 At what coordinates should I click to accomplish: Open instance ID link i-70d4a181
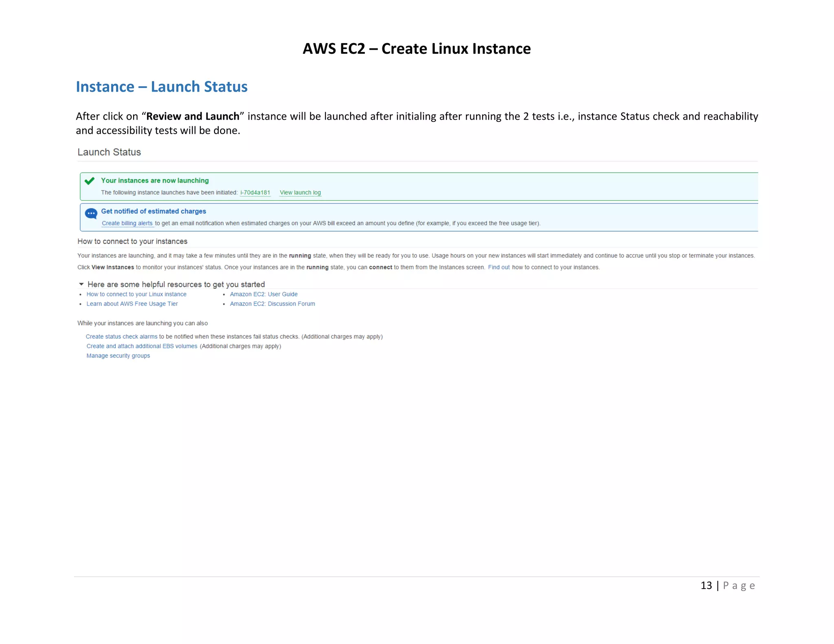(x=255, y=193)
